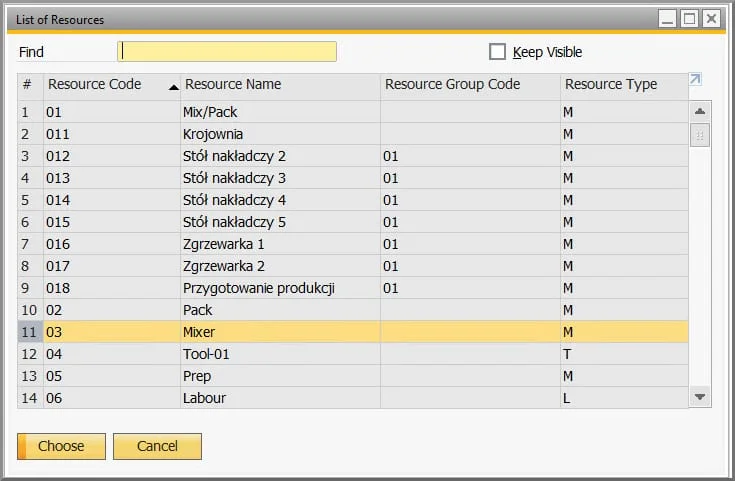The height and width of the screenshot is (481, 735).
Task: Sort by Resource Group Code column header
Action: [470, 85]
